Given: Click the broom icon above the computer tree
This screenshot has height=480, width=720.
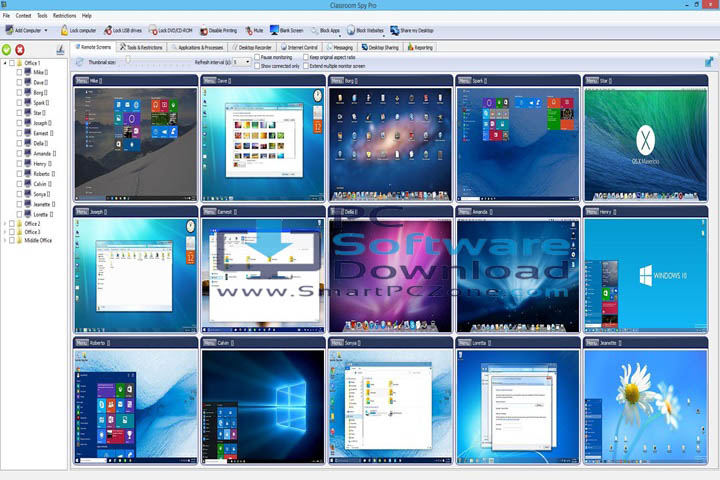Looking at the screenshot, I should coord(60,50).
